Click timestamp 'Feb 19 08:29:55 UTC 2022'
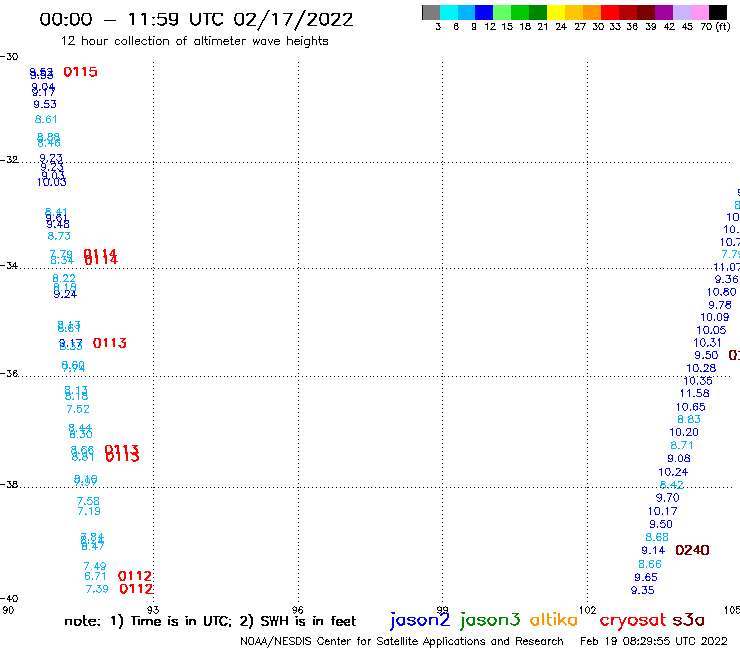The width and height of the screenshot is (740, 650). [x=654, y=641]
